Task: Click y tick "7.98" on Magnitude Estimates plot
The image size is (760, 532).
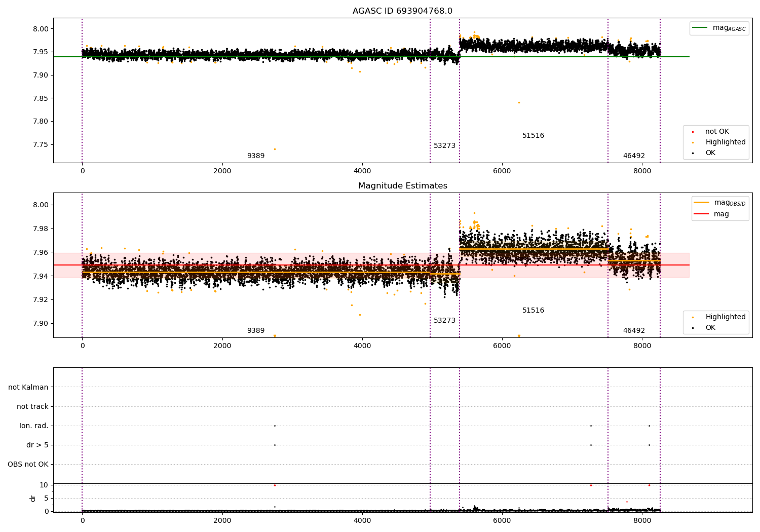Action: [x=40, y=229]
